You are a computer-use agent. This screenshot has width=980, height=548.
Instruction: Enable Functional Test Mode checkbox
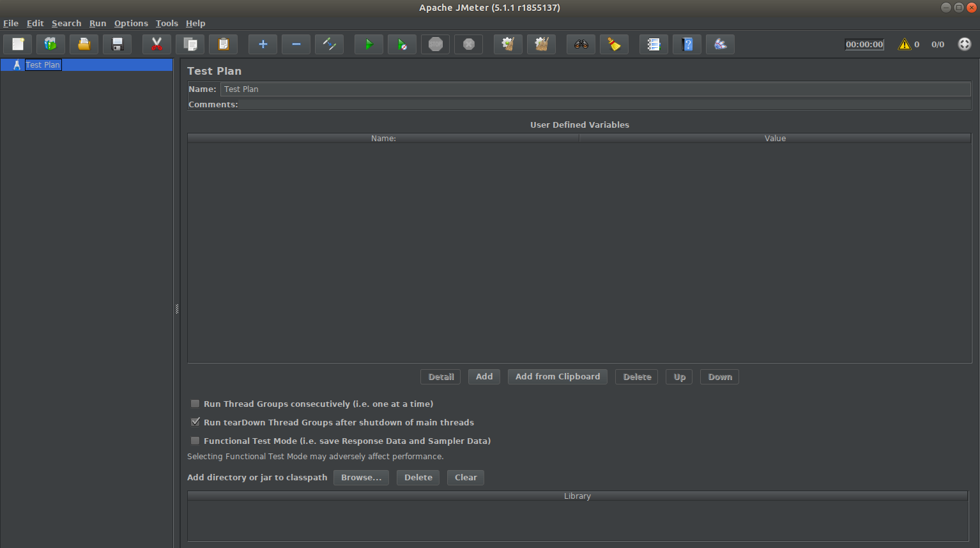tap(195, 441)
